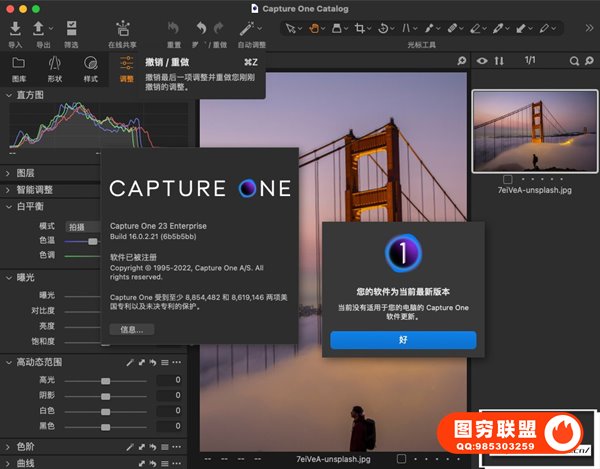
Task: Click the 高光 (Highlight) slider handle
Action: pyautogui.click(x=104, y=381)
